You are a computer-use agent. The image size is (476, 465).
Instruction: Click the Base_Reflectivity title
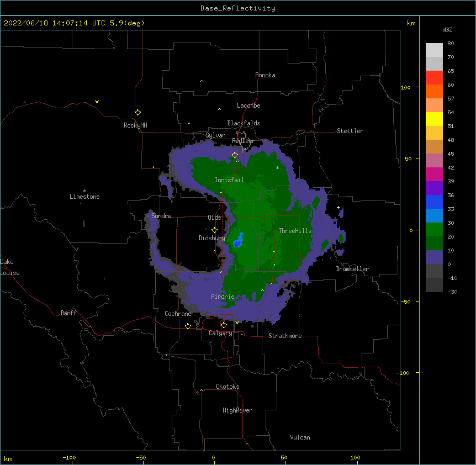point(238,8)
